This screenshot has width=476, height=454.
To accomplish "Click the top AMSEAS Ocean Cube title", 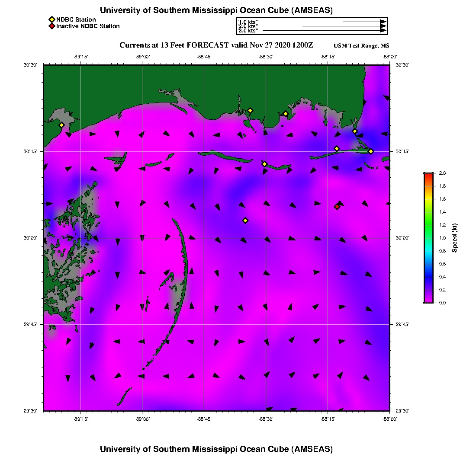I will pos(216,10).
